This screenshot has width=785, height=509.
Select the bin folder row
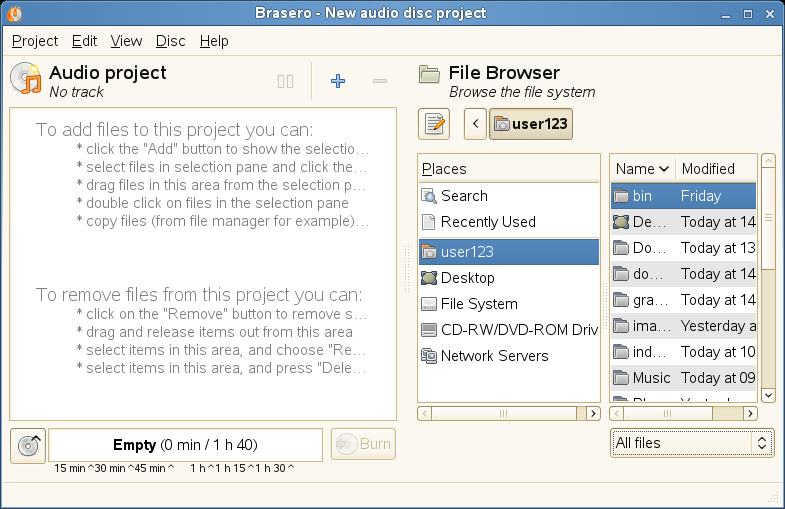683,196
